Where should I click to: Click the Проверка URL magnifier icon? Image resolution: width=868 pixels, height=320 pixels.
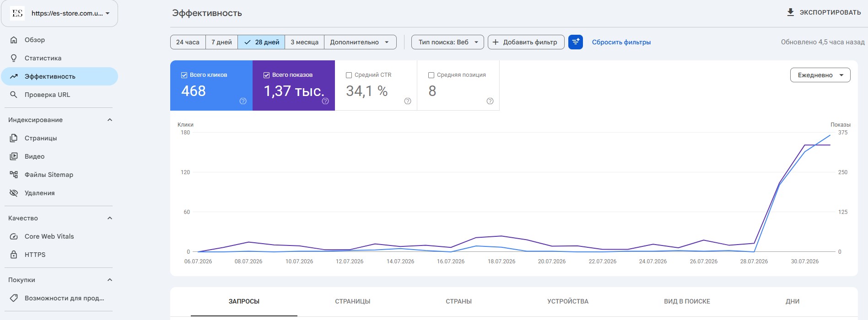pyautogui.click(x=14, y=95)
